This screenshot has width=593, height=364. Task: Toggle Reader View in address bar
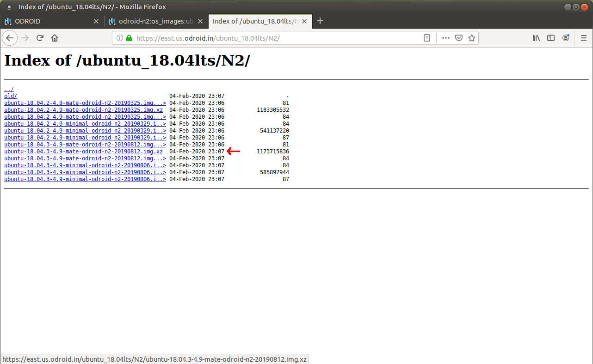pos(427,38)
